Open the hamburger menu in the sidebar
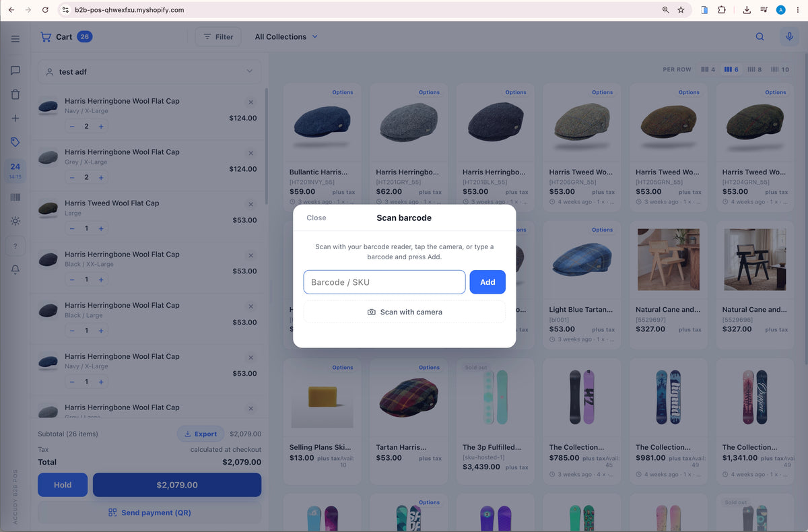The width and height of the screenshot is (808, 532). [15, 39]
